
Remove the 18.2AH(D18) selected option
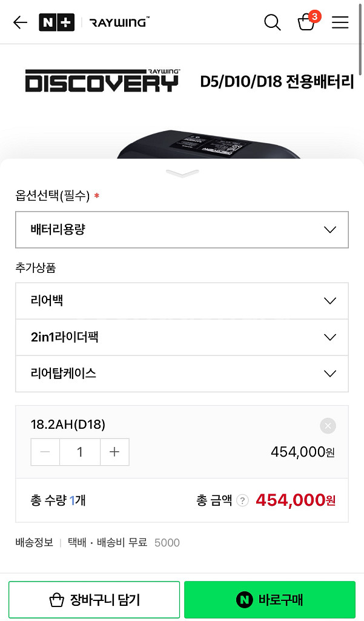point(328,426)
